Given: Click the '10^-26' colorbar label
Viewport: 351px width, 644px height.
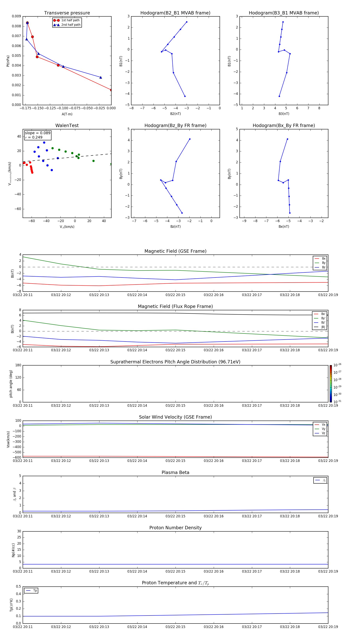Looking at the screenshot, I should point(337,365).
